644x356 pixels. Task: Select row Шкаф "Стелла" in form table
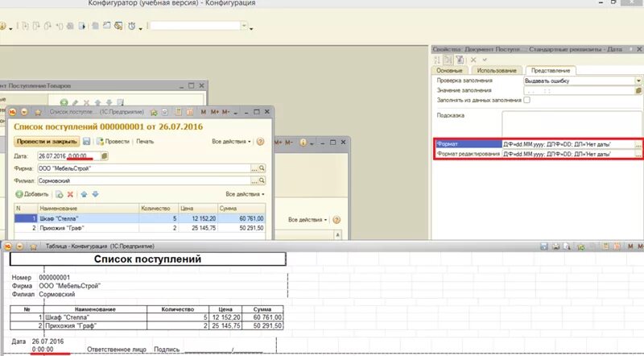139,219
